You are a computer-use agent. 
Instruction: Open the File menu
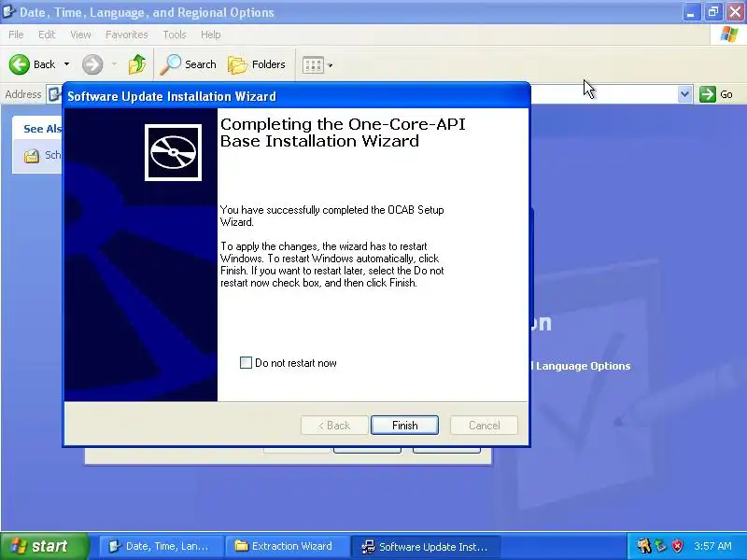[16, 35]
